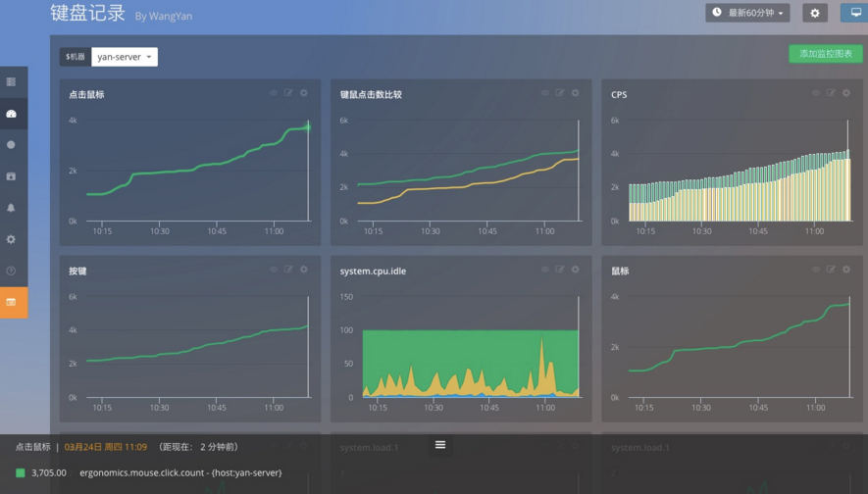Click the 键盘记录 dashboard title
The height and width of the screenshot is (494, 868).
pyautogui.click(x=87, y=13)
